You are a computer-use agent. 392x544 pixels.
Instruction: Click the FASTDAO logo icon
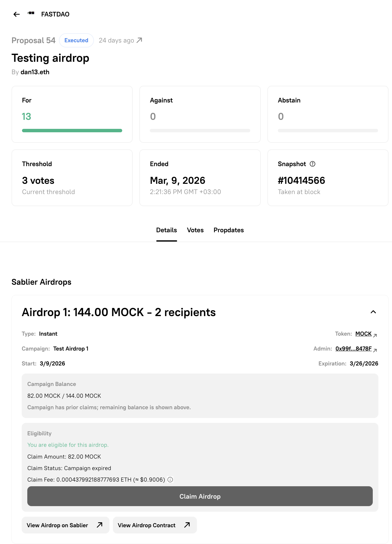(x=31, y=13)
